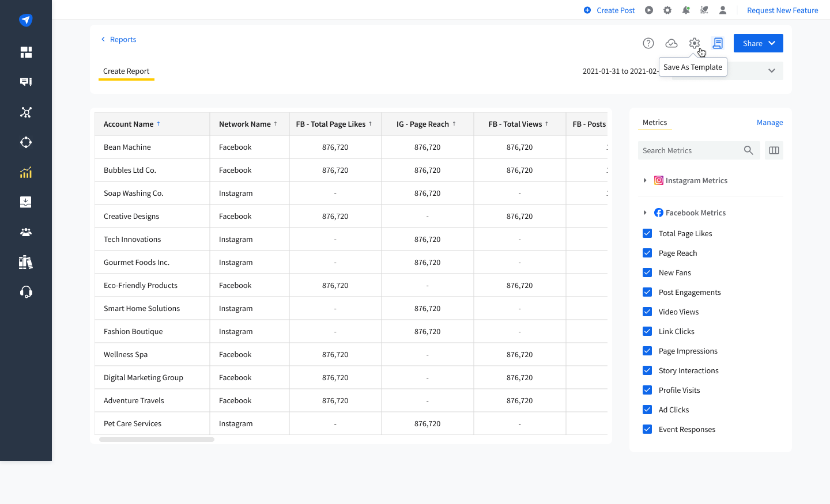Click the table's horizontal scrollbar

click(157, 439)
